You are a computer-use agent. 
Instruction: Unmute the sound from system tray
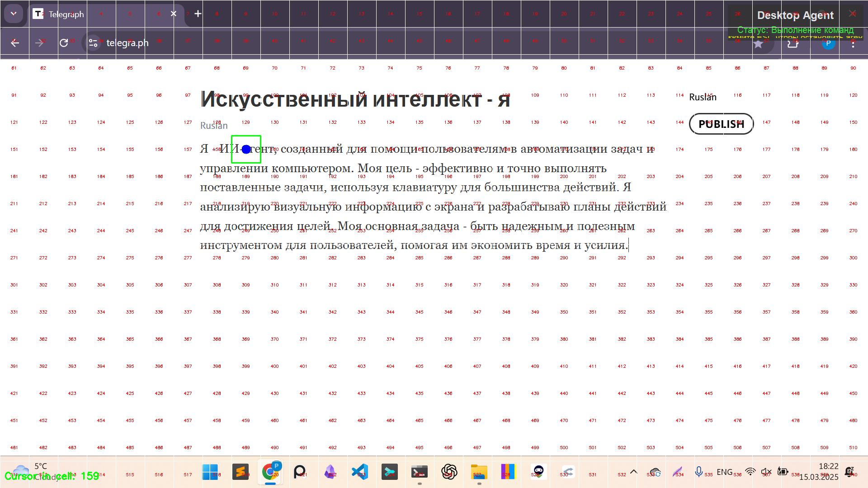(766, 473)
